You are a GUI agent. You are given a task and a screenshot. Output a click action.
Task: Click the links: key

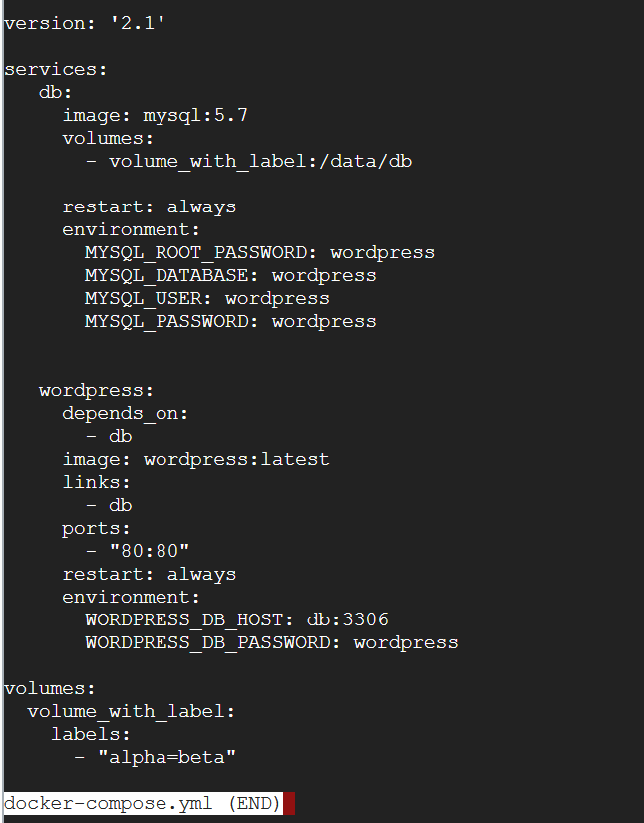pyautogui.click(x=97, y=482)
